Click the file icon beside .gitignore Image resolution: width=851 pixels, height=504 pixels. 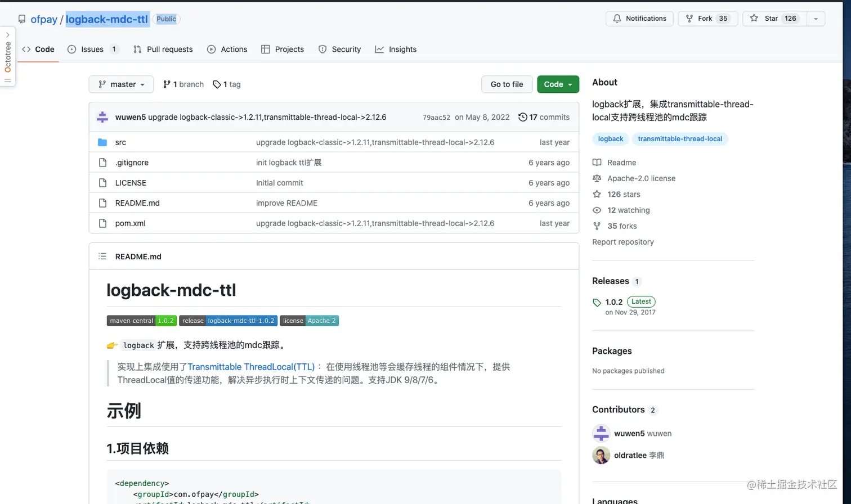(102, 163)
